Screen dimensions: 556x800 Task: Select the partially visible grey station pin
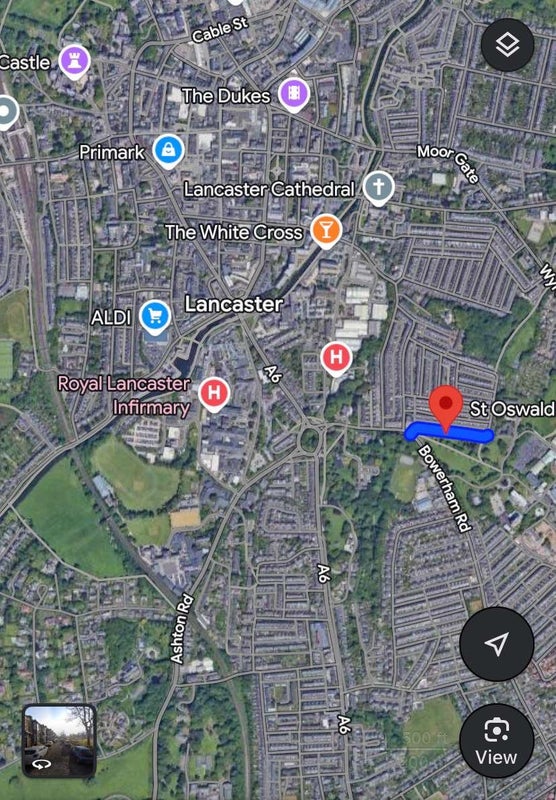7,113
